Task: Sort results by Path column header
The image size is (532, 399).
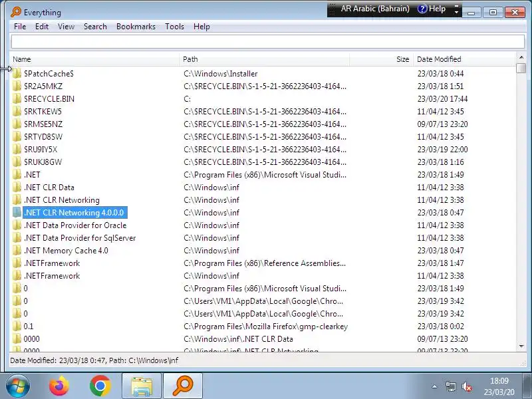Action: pyautogui.click(x=264, y=59)
